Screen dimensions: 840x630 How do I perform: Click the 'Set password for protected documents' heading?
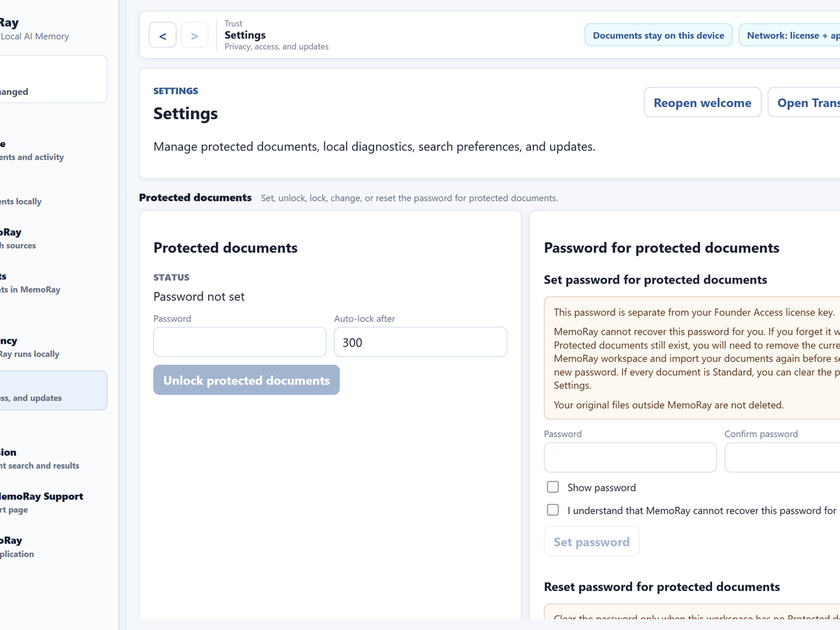pyautogui.click(x=655, y=279)
